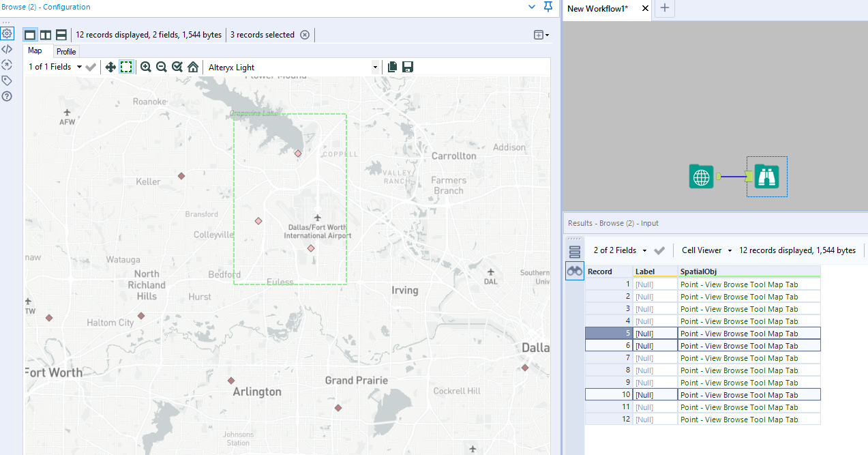Image resolution: width=868 pixels, height=455 pixels.
Task: Select the New Workflow1 tab
Action: 599,9
